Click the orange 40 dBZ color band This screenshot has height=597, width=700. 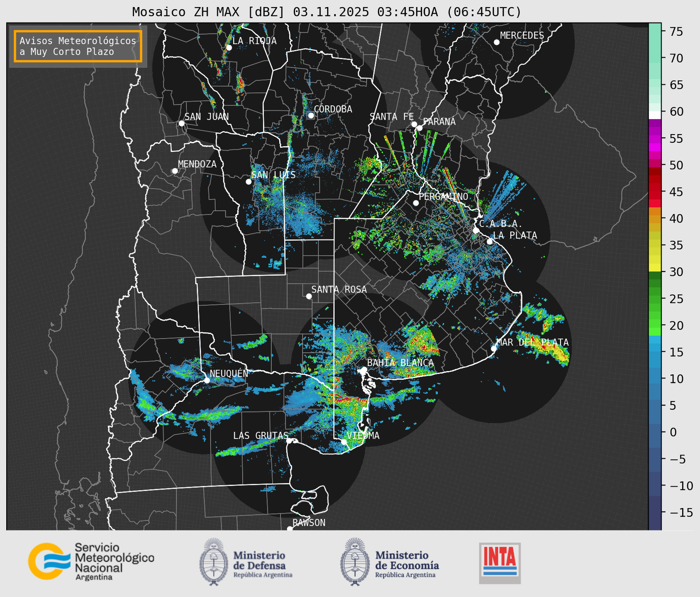click(655, 219)
